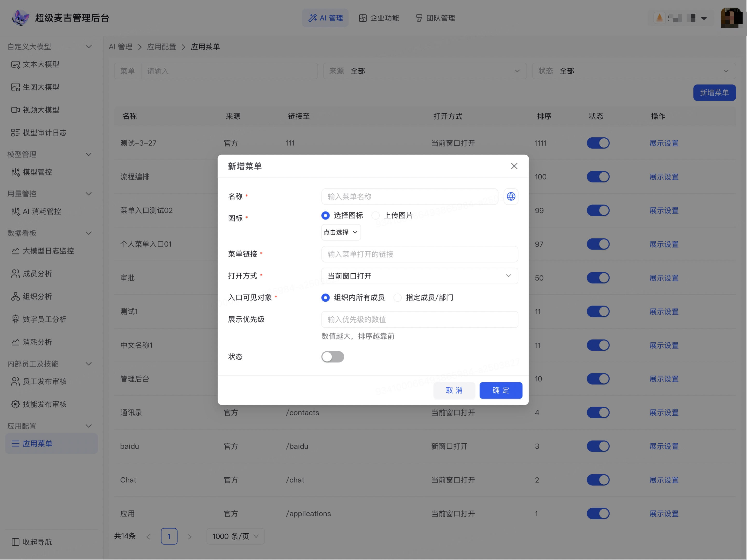Select 组织内所有成员 radio option

coord(325,297)
